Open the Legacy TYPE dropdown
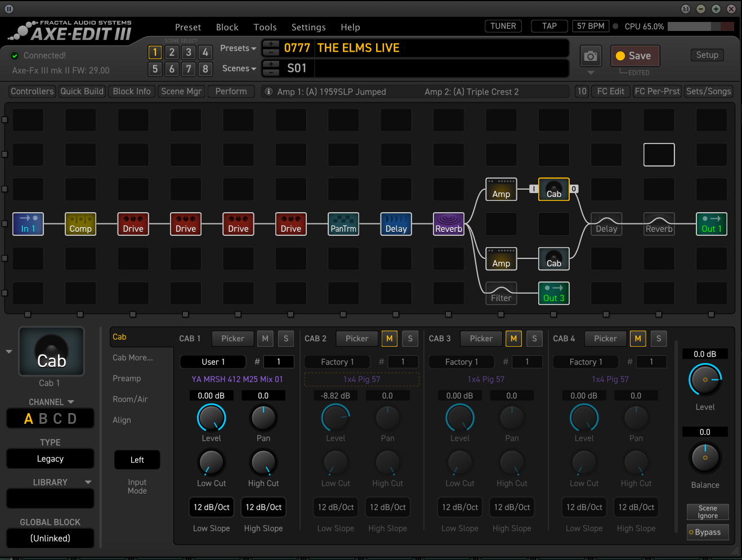The image size is (742, 560). pyautogui.click(x=50, y=459)
